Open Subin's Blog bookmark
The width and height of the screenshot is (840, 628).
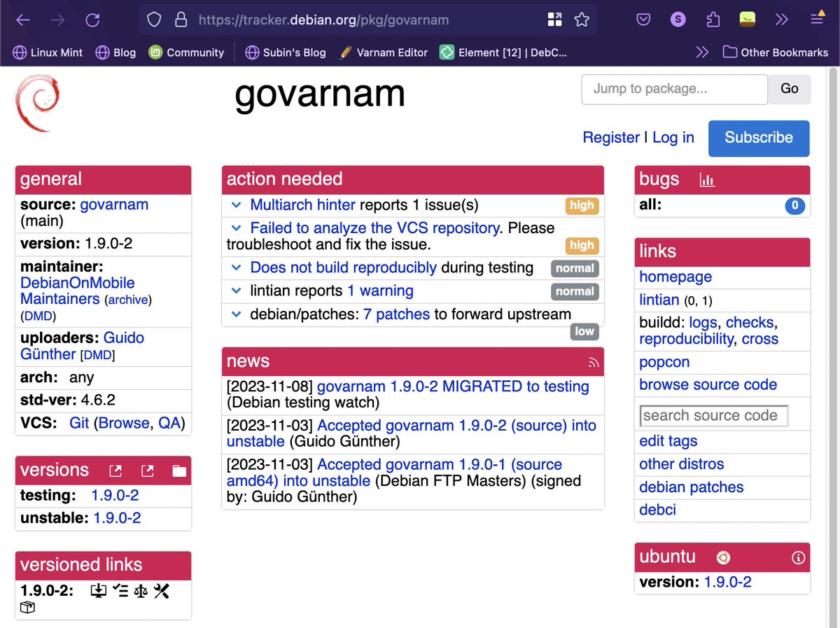pos(286,52)
